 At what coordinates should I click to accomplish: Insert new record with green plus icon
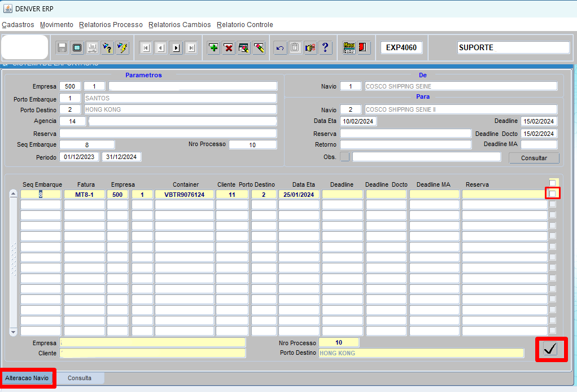213,48
